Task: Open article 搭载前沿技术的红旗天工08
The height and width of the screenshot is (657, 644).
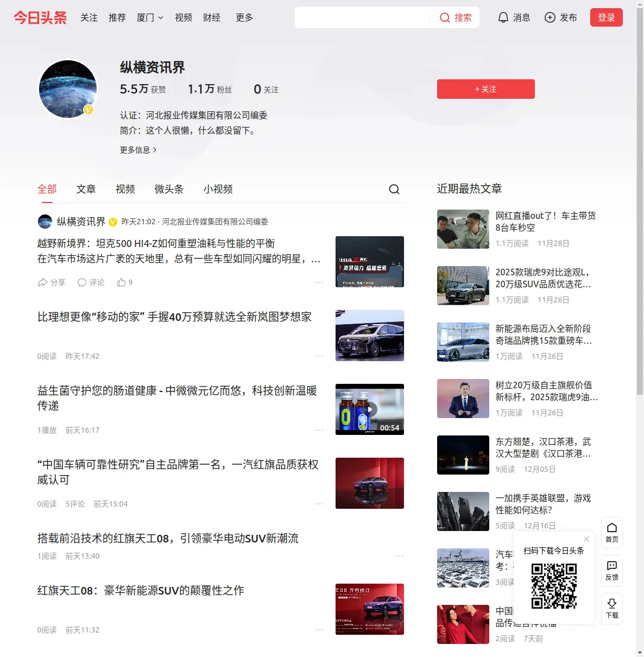Action: click(x=168, y=539)
